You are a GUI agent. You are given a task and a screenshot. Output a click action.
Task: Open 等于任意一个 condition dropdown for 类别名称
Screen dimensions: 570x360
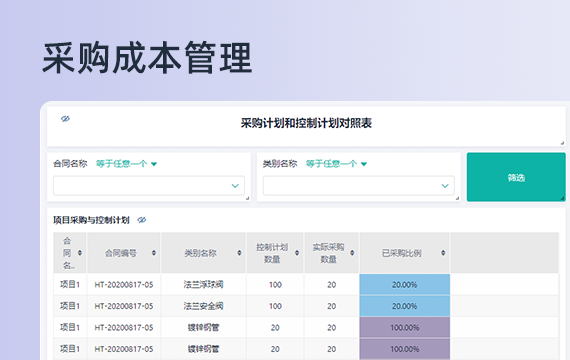pos(336,164)
